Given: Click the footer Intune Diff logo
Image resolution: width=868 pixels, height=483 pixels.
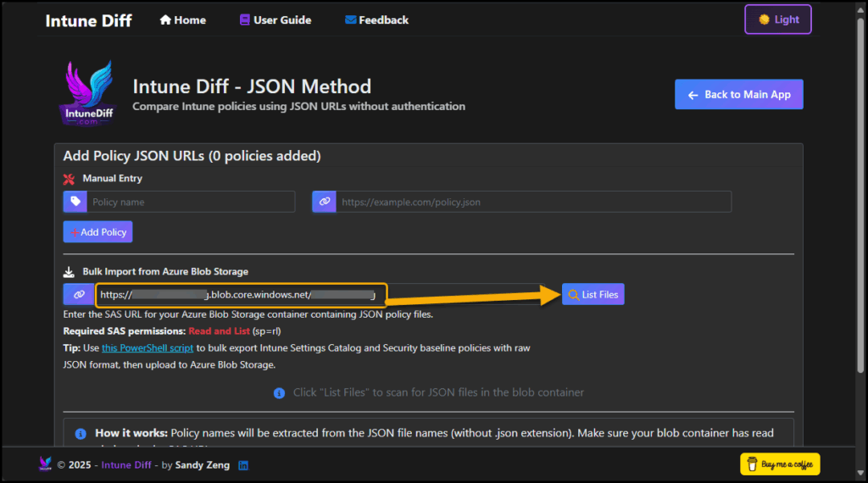Looking at the screenshot, I should (46, 464).
